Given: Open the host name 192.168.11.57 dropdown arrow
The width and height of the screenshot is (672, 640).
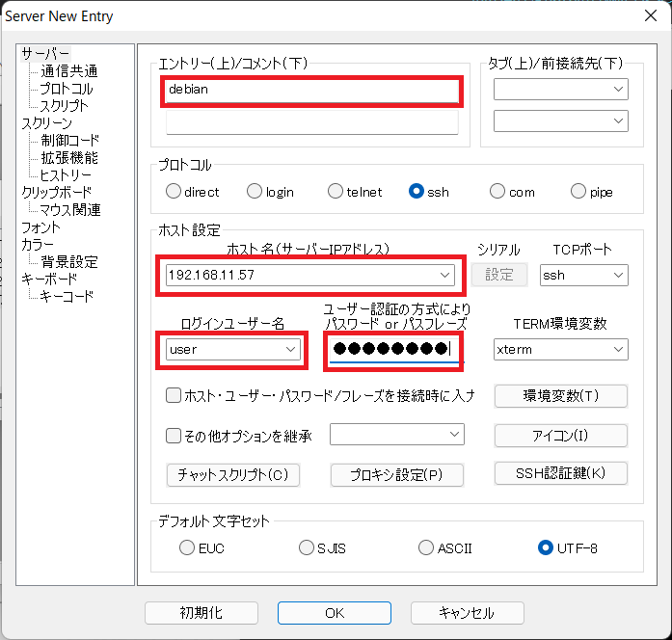Looking at the screenshot, I should [x=444, y=275].
